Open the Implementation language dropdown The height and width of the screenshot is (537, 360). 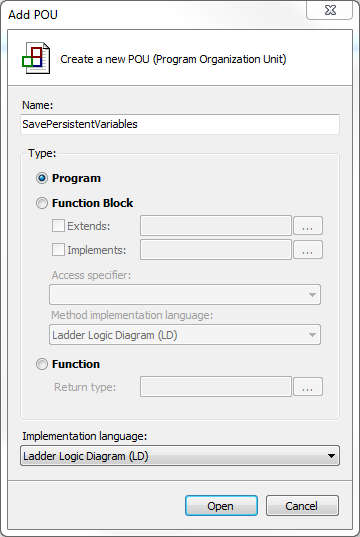180,456
